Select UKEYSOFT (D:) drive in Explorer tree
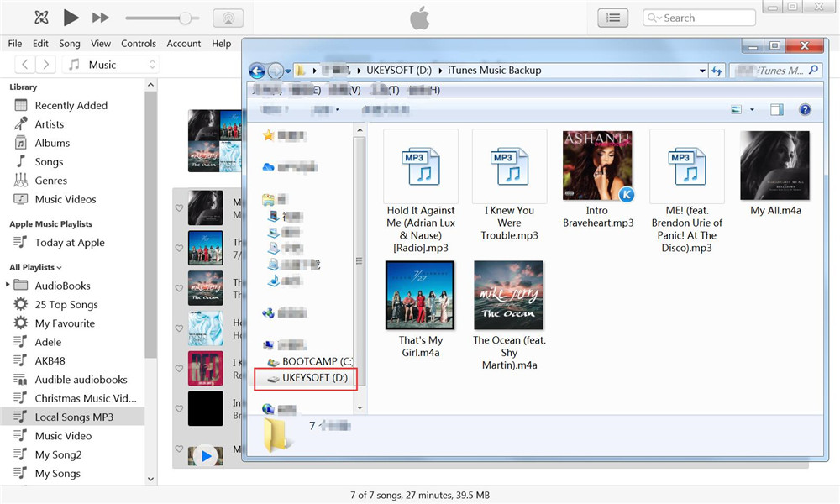Image resolution: width=840 pixels, height=504 pixels. [x=308, y=378]
